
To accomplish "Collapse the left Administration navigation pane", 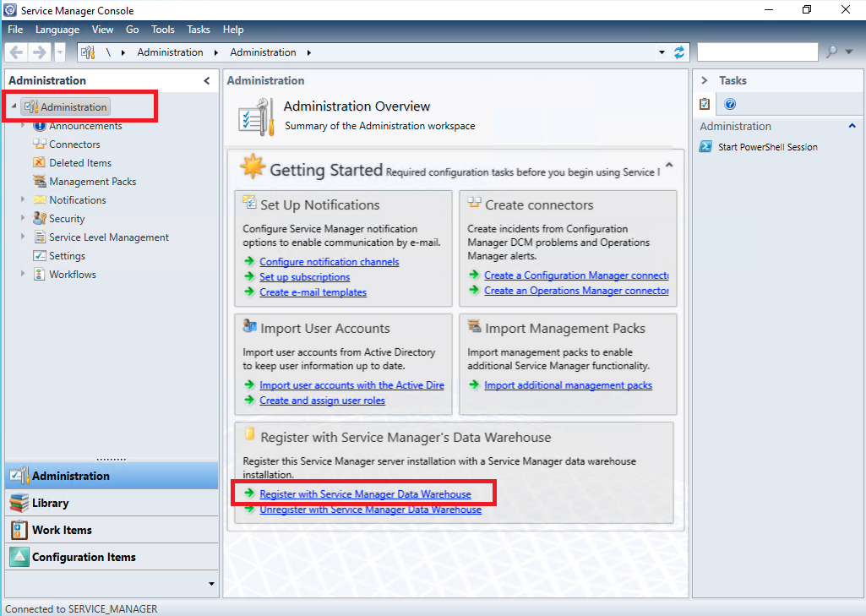I will 207,81.
